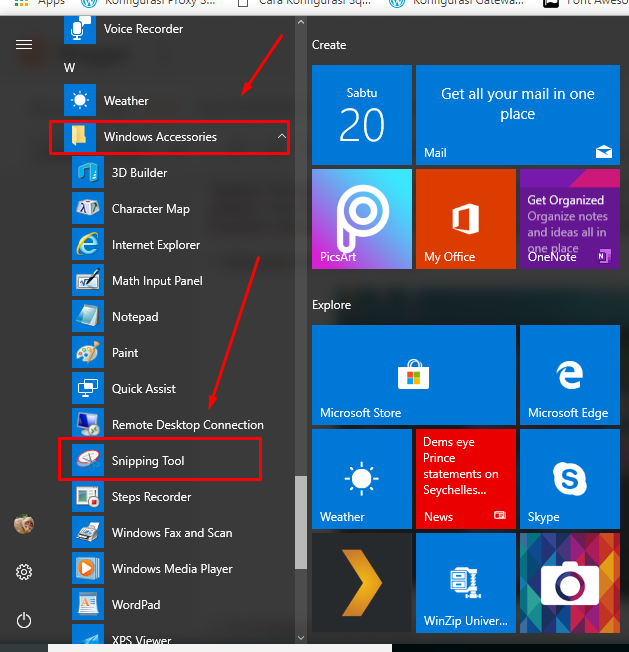This screenshot has height=652, width=629.
Task: Click "Remote Desktop Connection" label text
Action: pos(188,425)
